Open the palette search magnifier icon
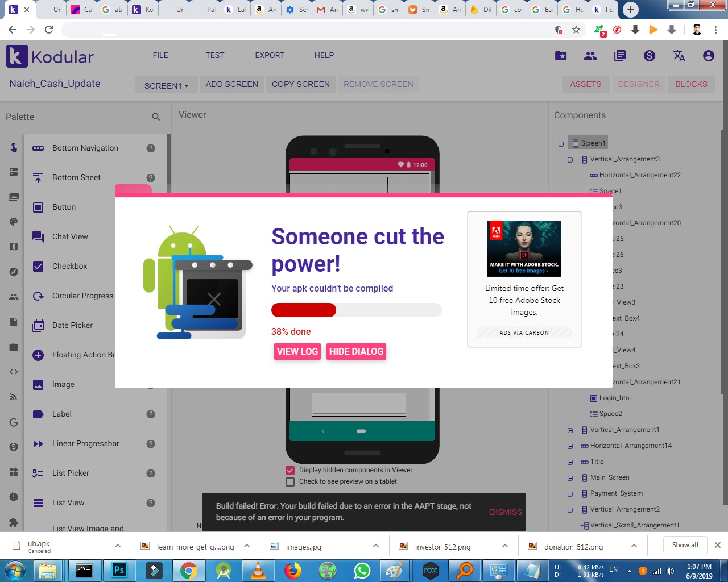Screen dimensions: 728x582 pyautogui.click(x=156, y=117)
